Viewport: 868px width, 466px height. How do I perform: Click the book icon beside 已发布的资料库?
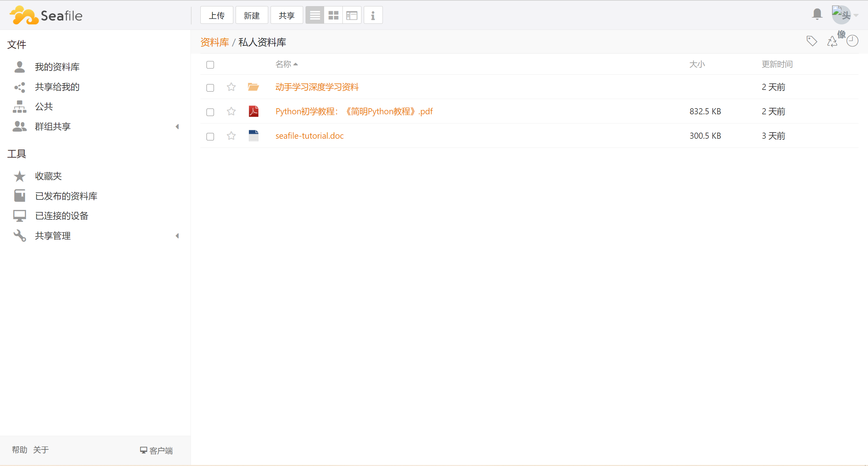(x=20, y=196)
